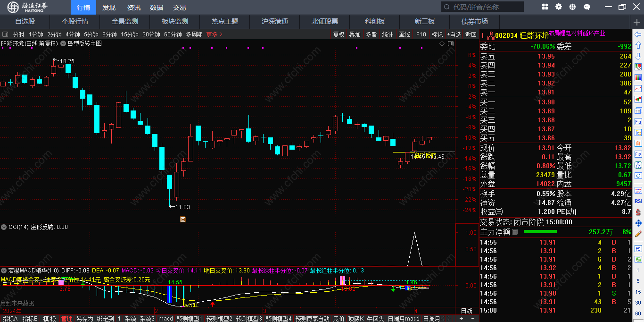Expand the 岛型反转主图 indicator dropdown

point(64,43)
